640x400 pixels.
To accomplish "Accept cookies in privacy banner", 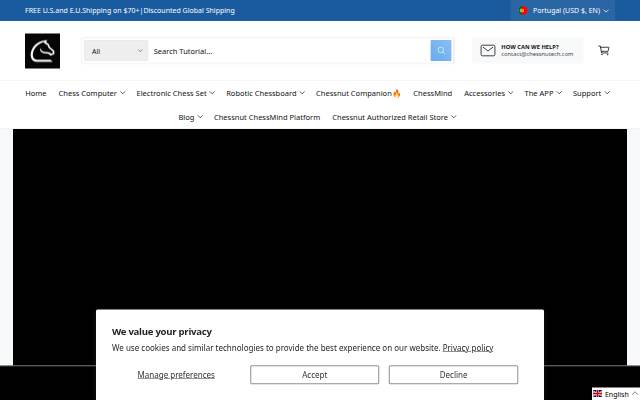I will click(x=314, y=375).
